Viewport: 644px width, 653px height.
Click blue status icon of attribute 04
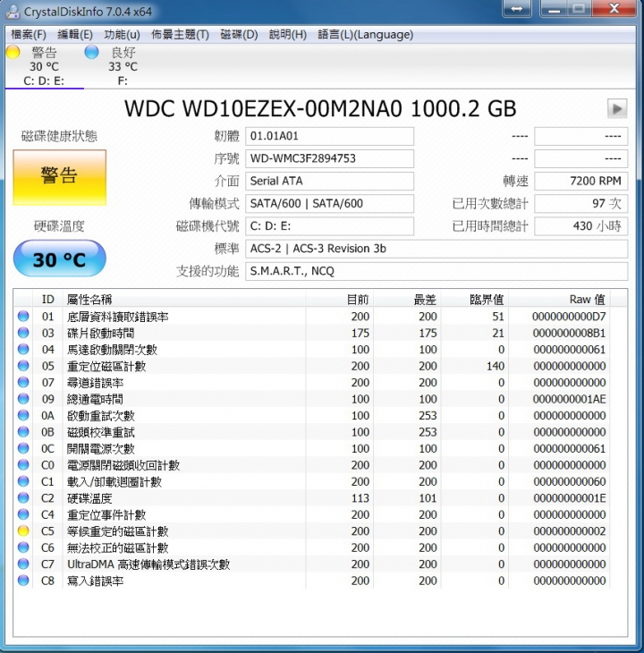pos(23,349)
